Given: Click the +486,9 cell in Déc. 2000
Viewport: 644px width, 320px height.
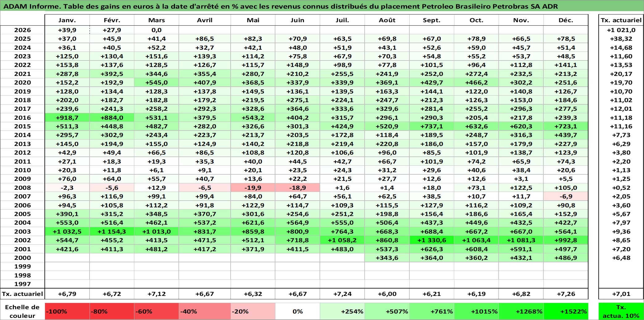Looking at the screenshot, I should [566, 258].
